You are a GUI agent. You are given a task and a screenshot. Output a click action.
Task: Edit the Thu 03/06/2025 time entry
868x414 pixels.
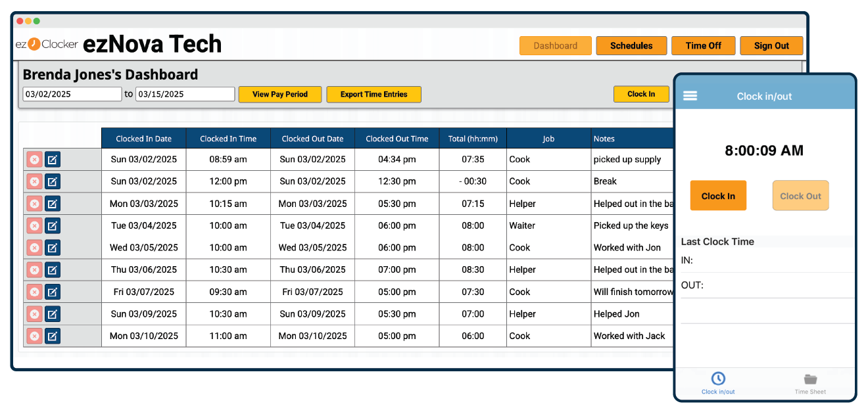click(x=53, y=269)
